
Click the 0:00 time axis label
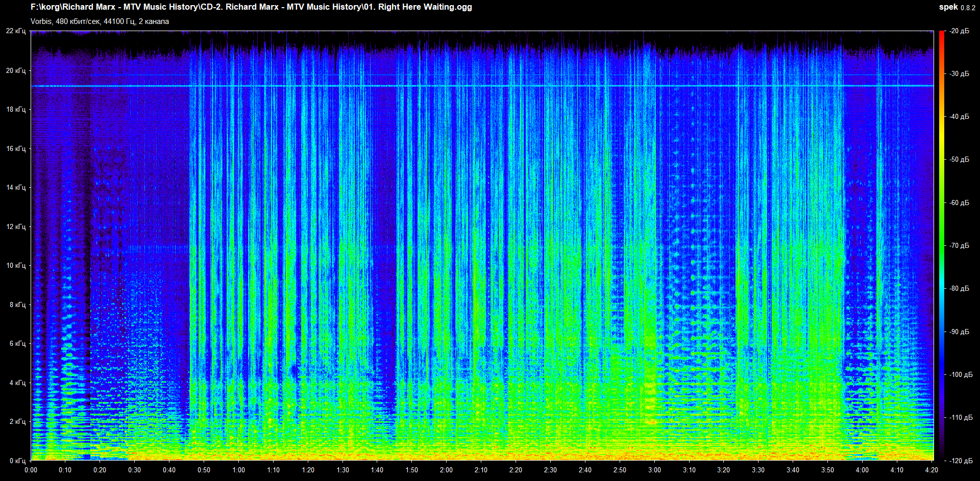tap(31, 470)
